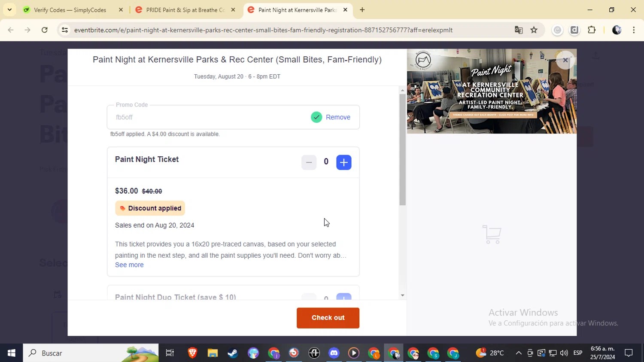The image size is (644, 362).
Task: Open Discord from the taskbar
Action: [x=334, y=353]
